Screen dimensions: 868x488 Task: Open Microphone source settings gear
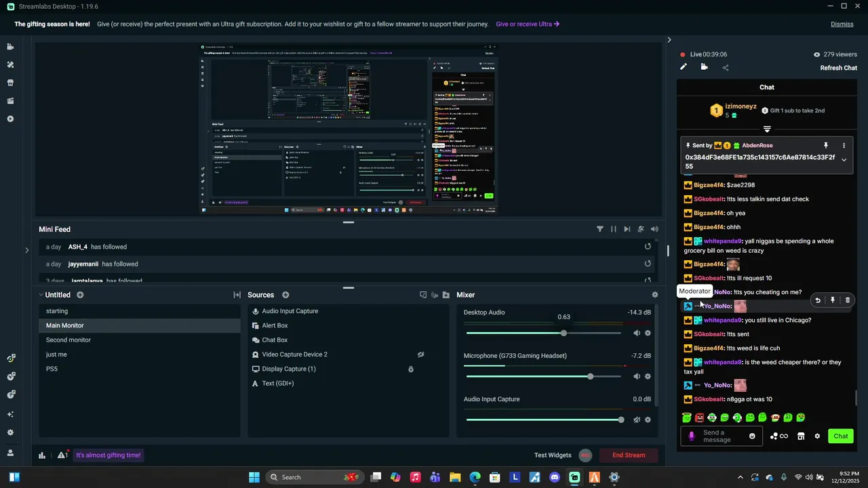(648, 376)
